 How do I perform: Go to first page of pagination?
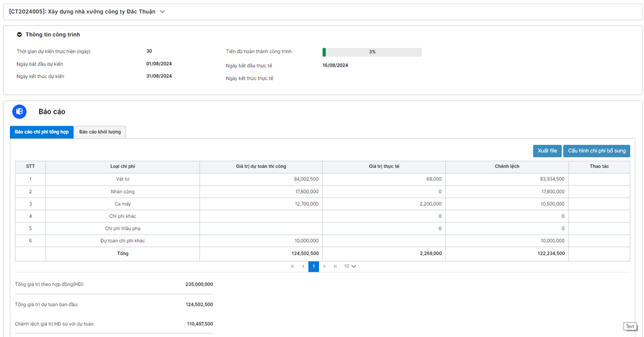click(x=293, y=266)
